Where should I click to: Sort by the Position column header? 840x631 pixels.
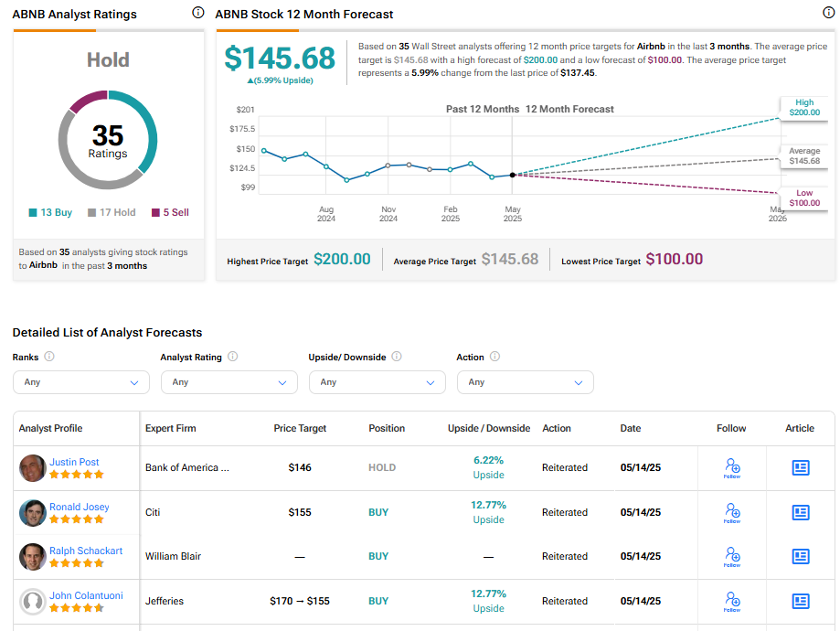pyautogui.click(x=387, y=428)
